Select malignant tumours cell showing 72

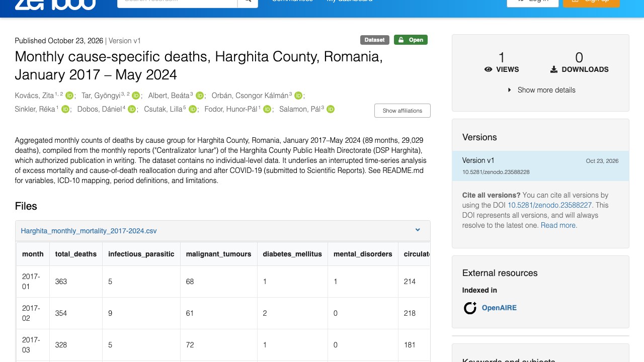tap(218, 345)
